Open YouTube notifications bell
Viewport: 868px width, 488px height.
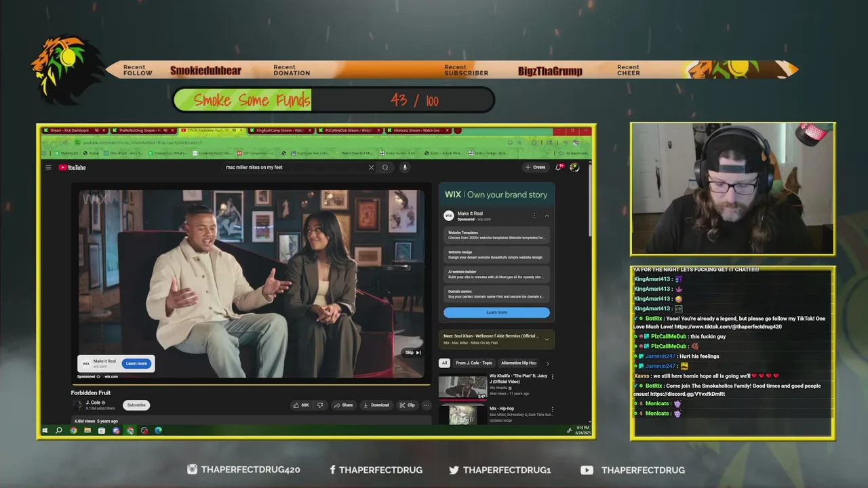tap(559, 167)
